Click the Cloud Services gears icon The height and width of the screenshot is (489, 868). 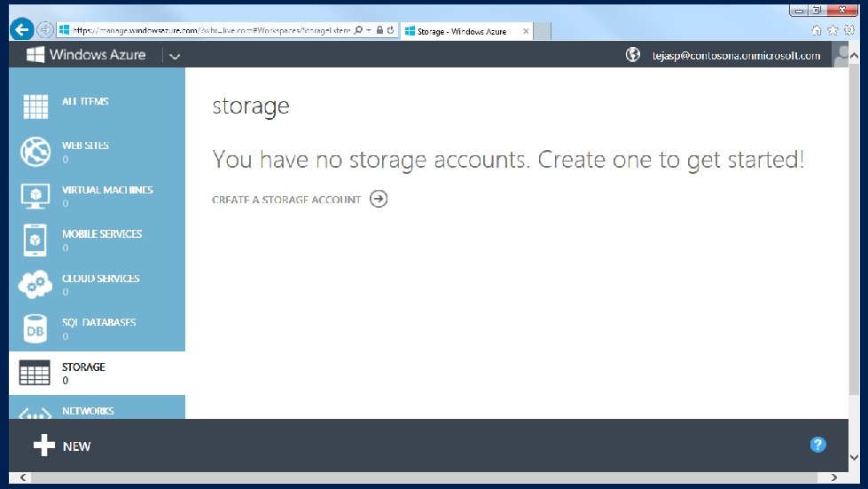(35, 284)
